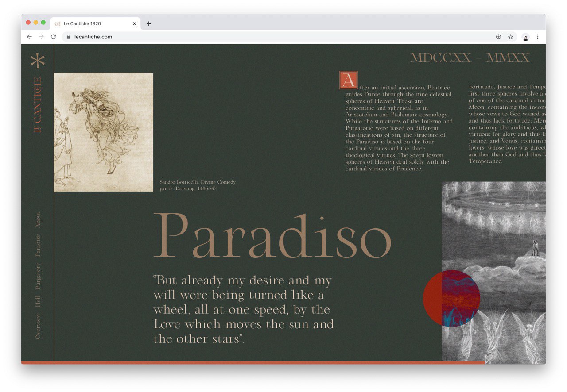Go to the Overview section

(38, 327)
